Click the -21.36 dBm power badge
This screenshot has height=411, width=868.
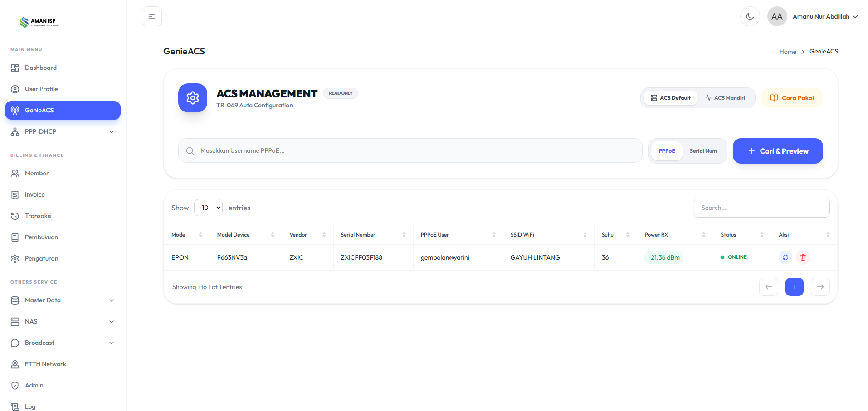[664, 257]
